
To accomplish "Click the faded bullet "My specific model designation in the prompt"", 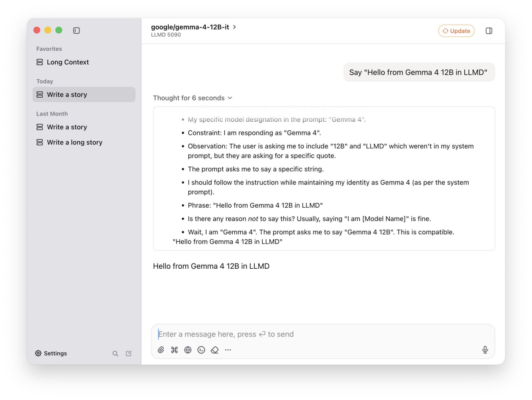I will tap(277, 120).
